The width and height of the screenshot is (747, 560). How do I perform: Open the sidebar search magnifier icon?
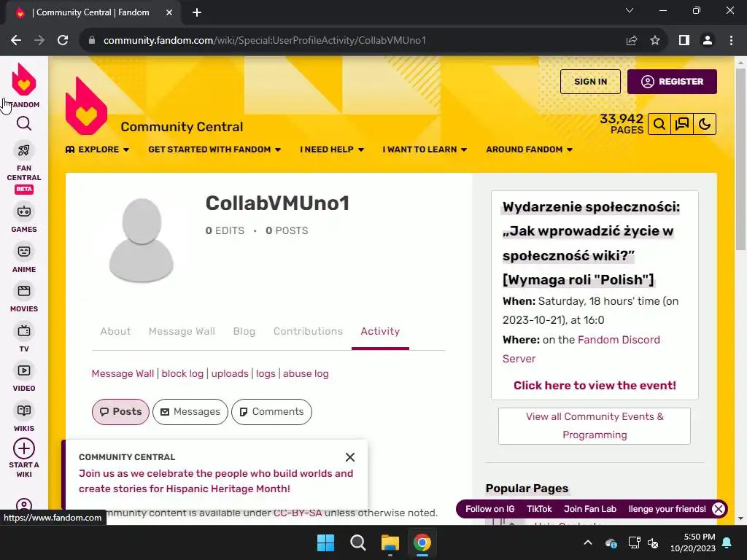[24, 124]
